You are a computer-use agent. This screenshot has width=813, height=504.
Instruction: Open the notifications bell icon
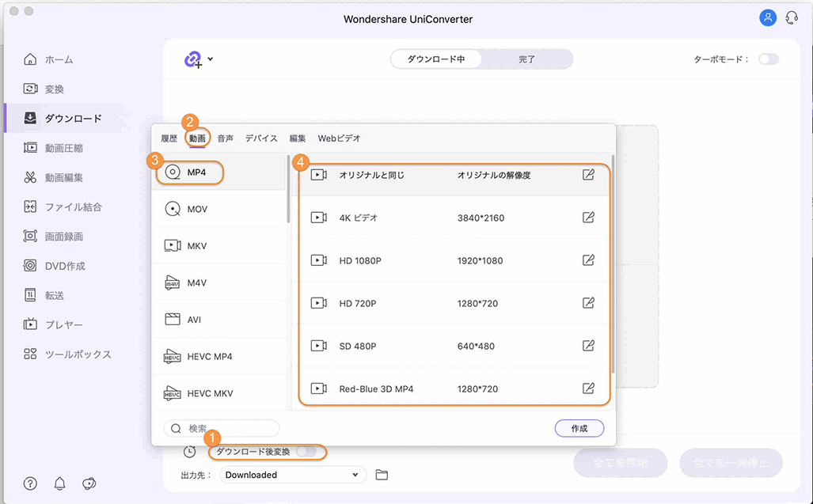coord(59,483)
